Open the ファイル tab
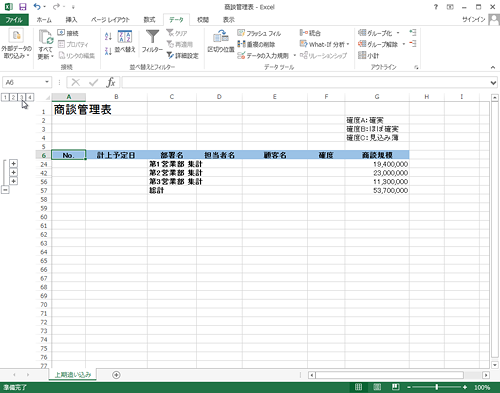500x393 pixels. click(x=14, y=20)
